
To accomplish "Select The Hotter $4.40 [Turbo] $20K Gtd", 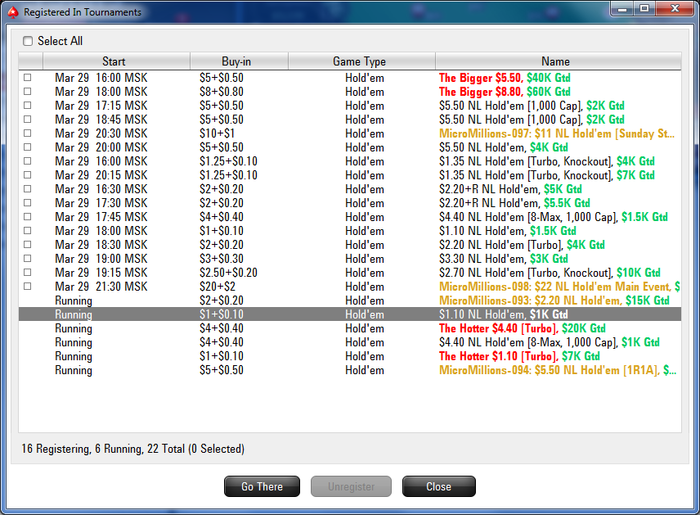I will (350, 328).
